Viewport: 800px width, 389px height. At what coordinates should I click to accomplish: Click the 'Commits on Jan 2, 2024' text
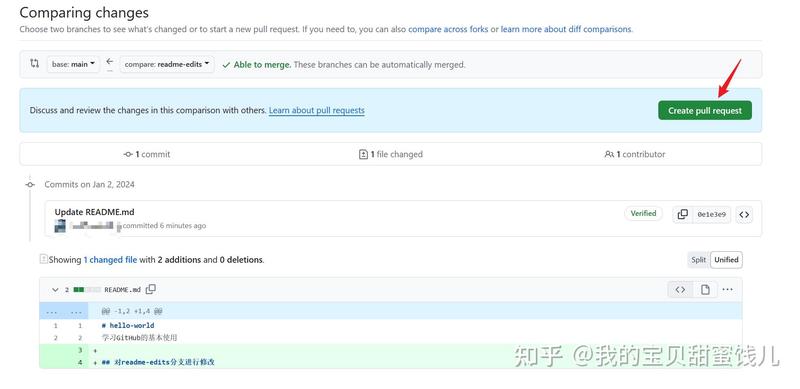[89, 184]
